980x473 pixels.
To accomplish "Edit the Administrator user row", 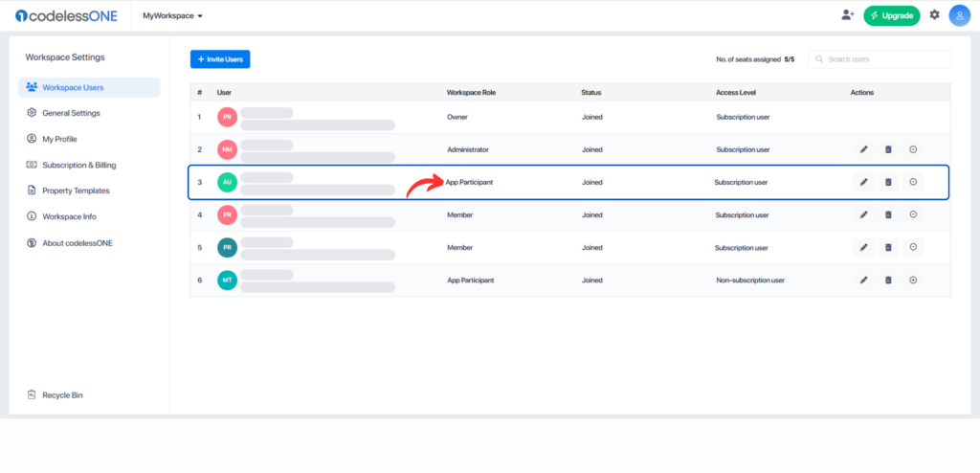I will [864, 149].
